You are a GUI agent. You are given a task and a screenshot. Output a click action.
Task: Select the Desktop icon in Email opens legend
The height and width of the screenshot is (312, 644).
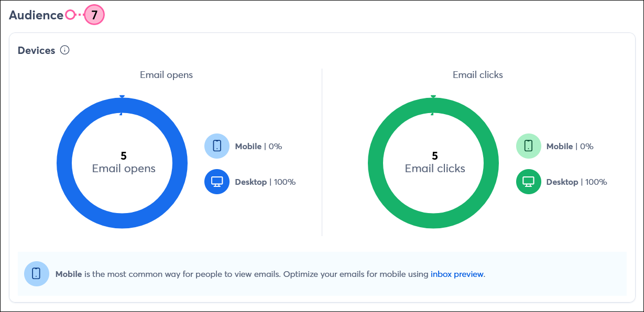[x=216, y=182]
